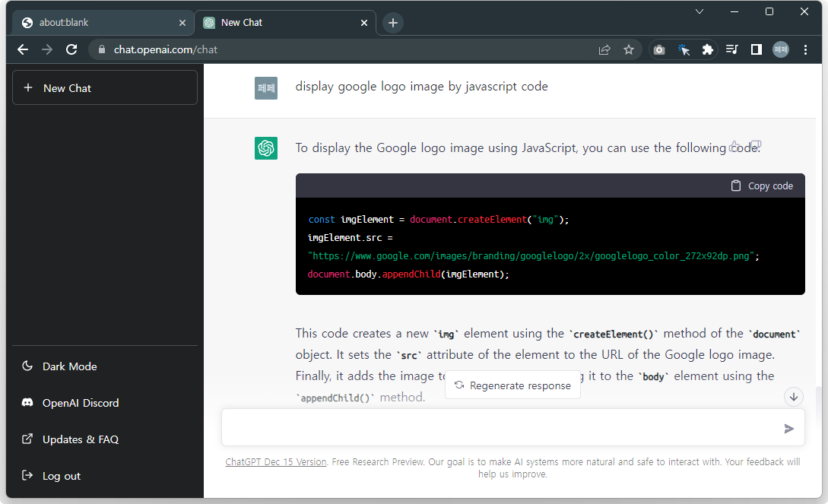Click the user prompt about google logo
This screenshot has width=828, height=504.
421,87
